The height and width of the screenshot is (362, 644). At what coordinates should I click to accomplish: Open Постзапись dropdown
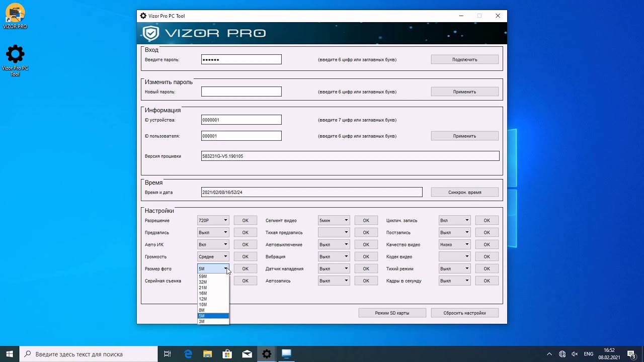point(455,232)
